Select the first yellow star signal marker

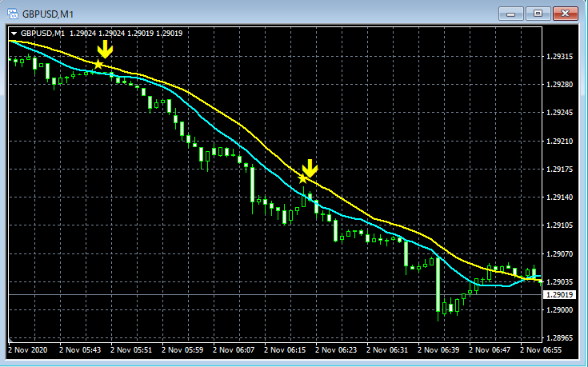[98, 65]
